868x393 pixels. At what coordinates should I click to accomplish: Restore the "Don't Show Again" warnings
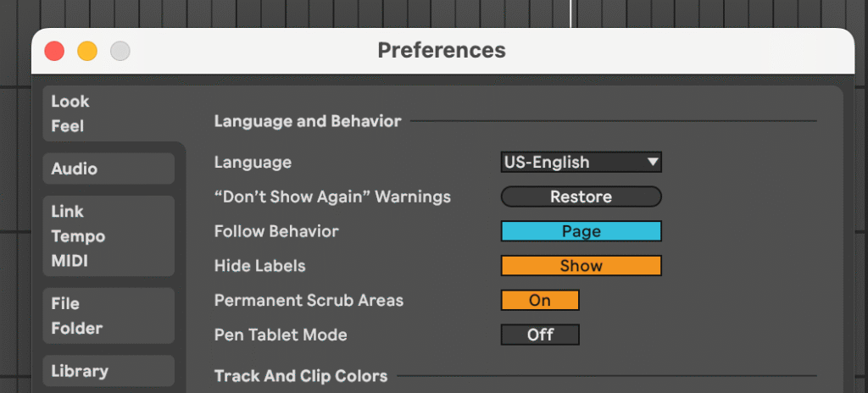point(581,196)
